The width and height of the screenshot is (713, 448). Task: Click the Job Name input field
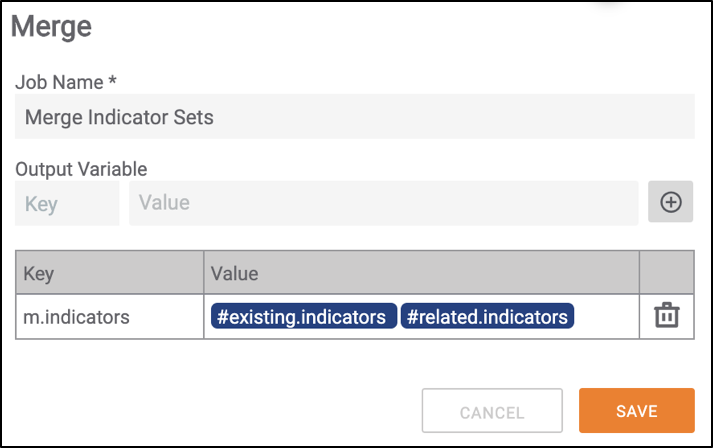click(x=355, y=116)
